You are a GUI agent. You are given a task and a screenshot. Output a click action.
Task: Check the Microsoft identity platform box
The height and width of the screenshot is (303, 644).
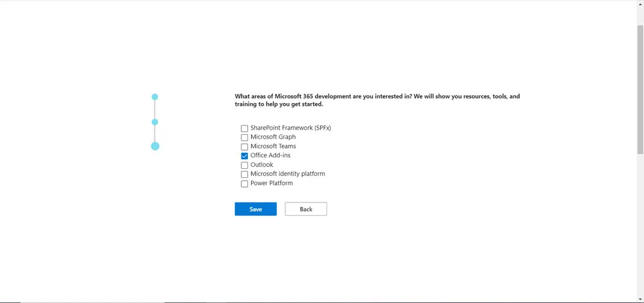[x=245, y=174]
